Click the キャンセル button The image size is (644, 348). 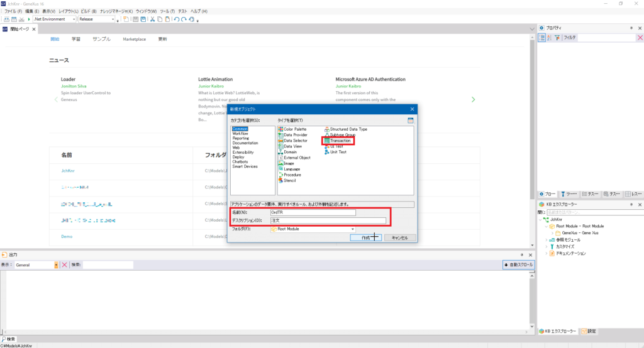pyautogui.click(x=399, y=237)
